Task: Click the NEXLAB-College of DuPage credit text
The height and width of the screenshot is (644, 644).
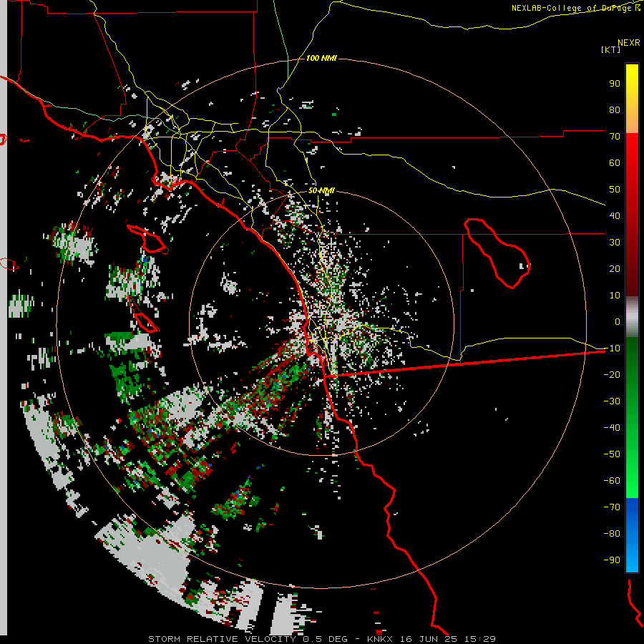Action: click(x=572, y=8)
